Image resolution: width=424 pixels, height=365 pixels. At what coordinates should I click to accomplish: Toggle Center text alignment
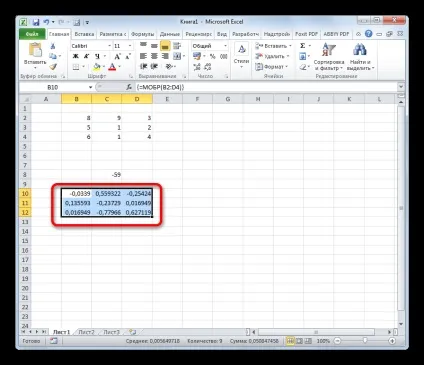coord(154,56)
